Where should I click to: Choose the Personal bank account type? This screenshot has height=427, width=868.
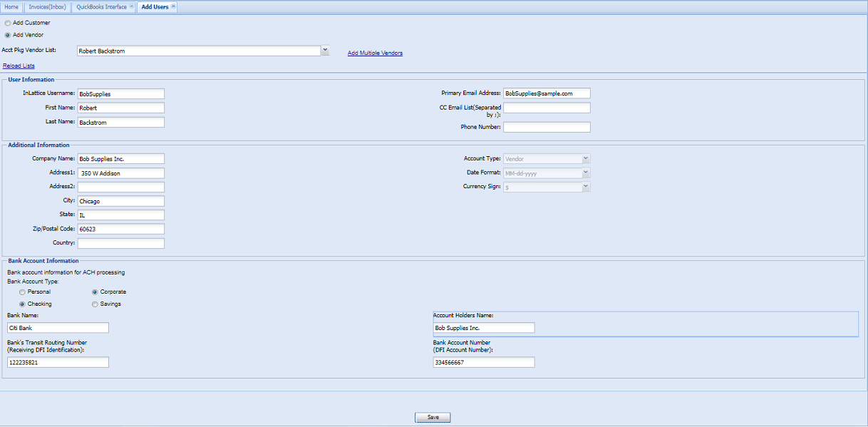22,292
